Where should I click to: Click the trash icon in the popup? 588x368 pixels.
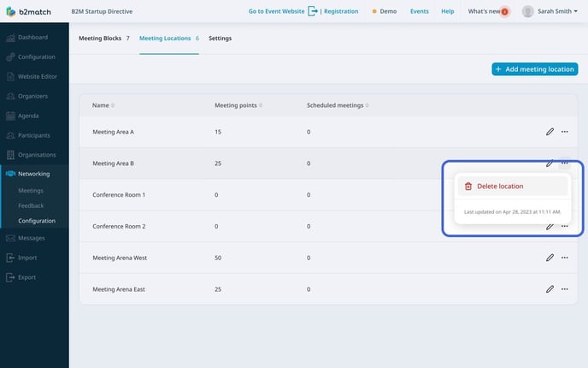pyautogui.click(x=468, y=187)
